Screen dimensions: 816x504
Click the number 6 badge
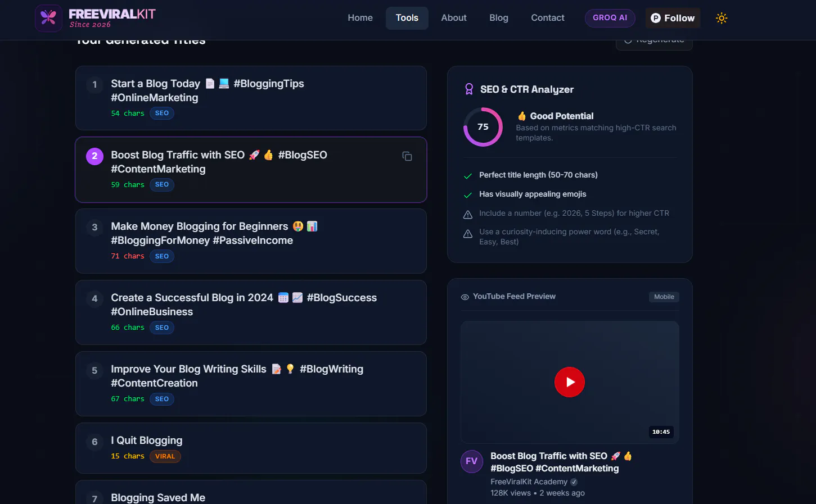point(94,442)
